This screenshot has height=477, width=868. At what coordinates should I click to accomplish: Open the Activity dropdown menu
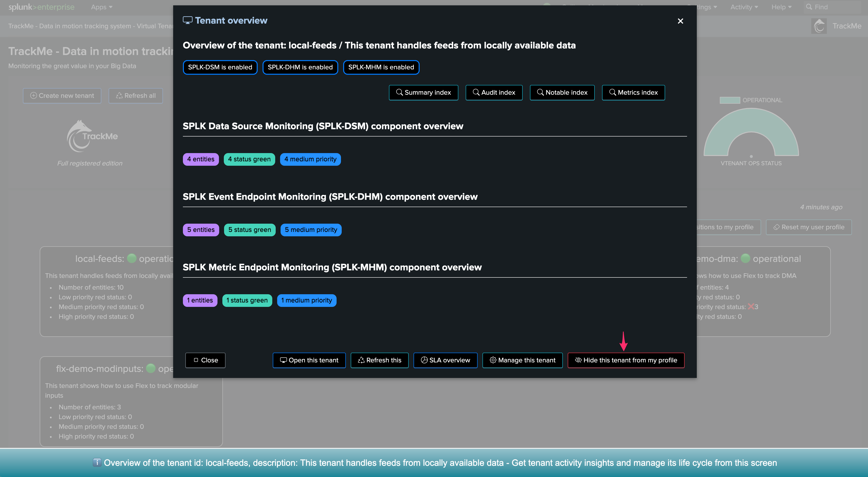click(744, 7)
